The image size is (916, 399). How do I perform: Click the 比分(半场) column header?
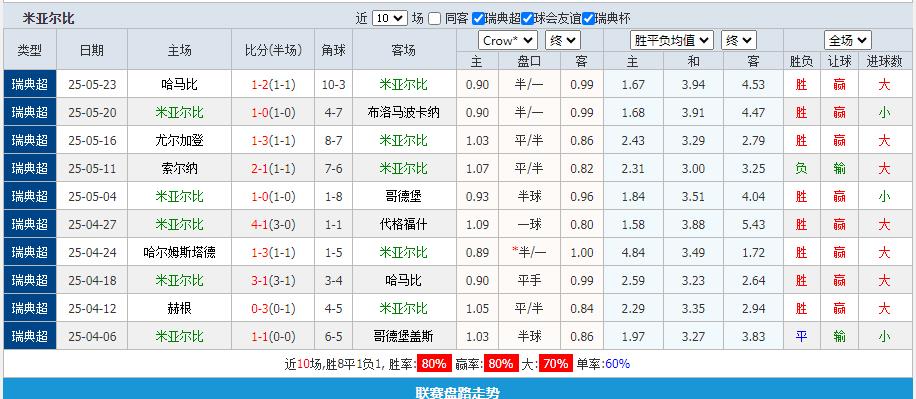[x=273, y=50]
